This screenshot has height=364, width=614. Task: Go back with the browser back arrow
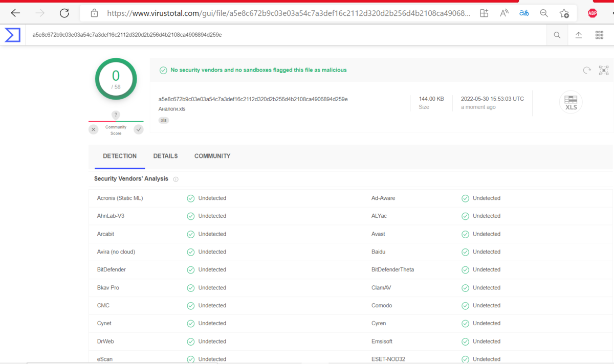15,13
